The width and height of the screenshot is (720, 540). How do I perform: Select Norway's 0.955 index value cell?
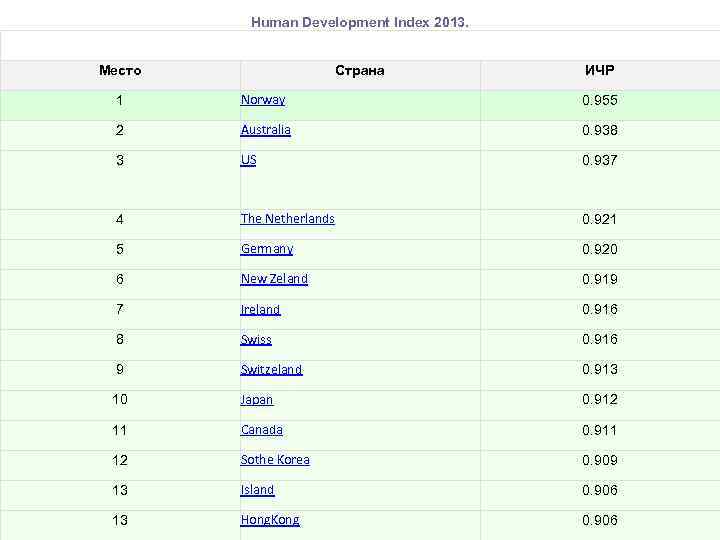pos(600,101)
